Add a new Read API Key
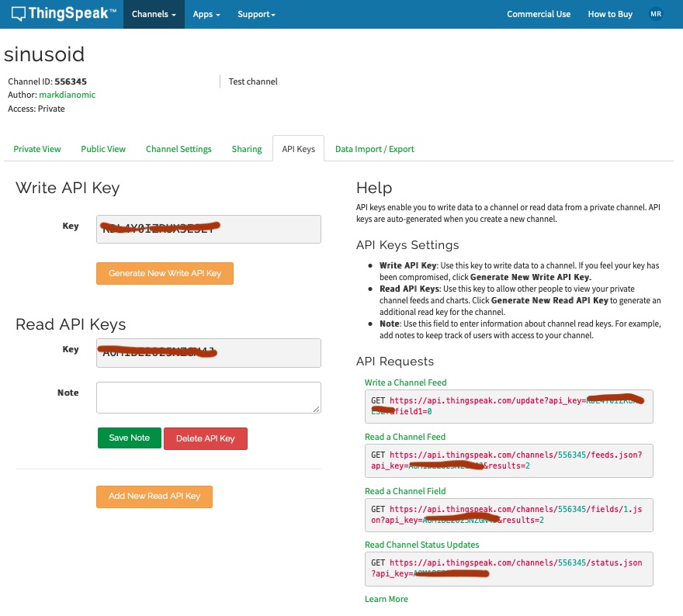 coord(154,497)
